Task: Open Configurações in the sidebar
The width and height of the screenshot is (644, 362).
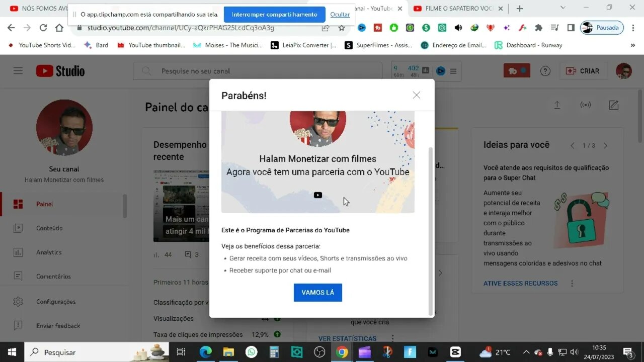Action: click(x=62, y=302)
